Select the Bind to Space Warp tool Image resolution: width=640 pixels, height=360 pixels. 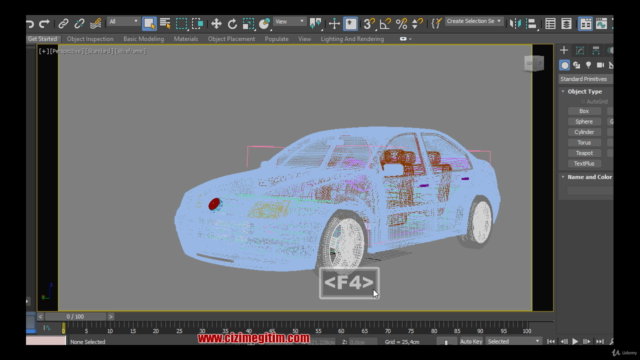(96, 24)
